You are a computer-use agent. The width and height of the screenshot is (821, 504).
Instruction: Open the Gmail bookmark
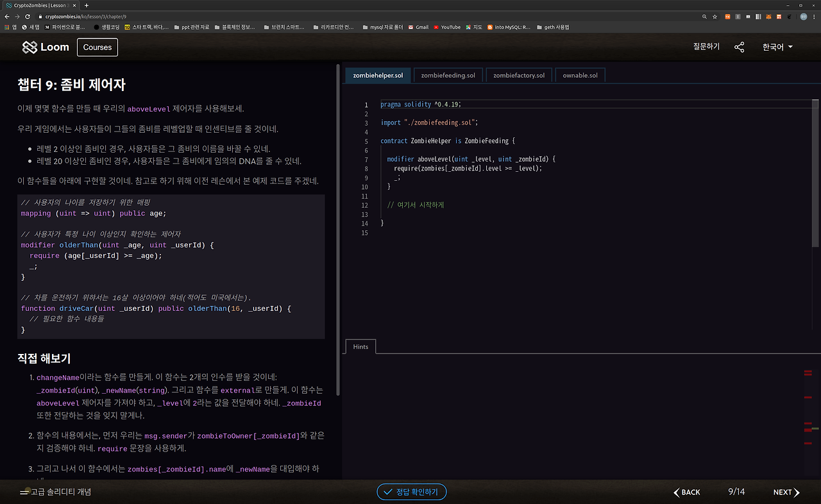click(418, 27)
